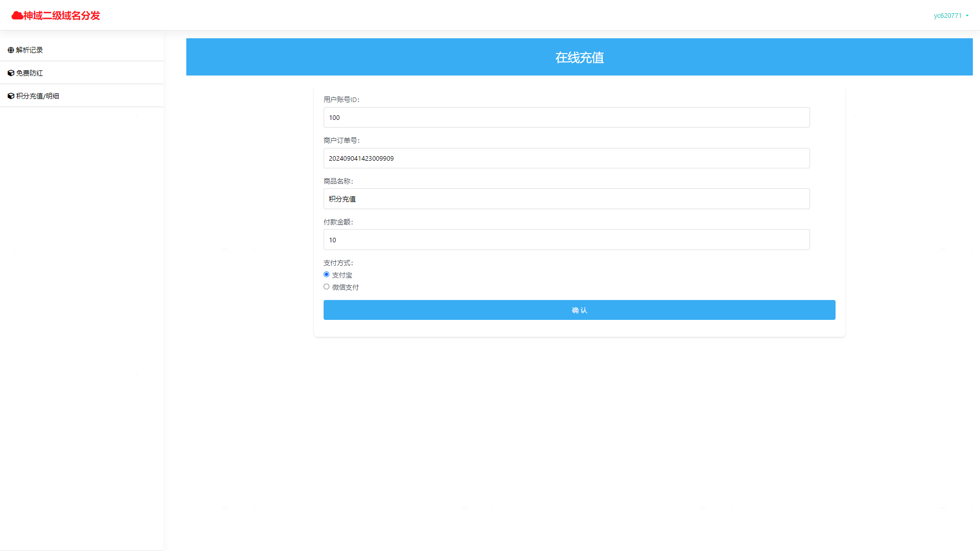Focus the 用户账号ID input field

point(567,117)
